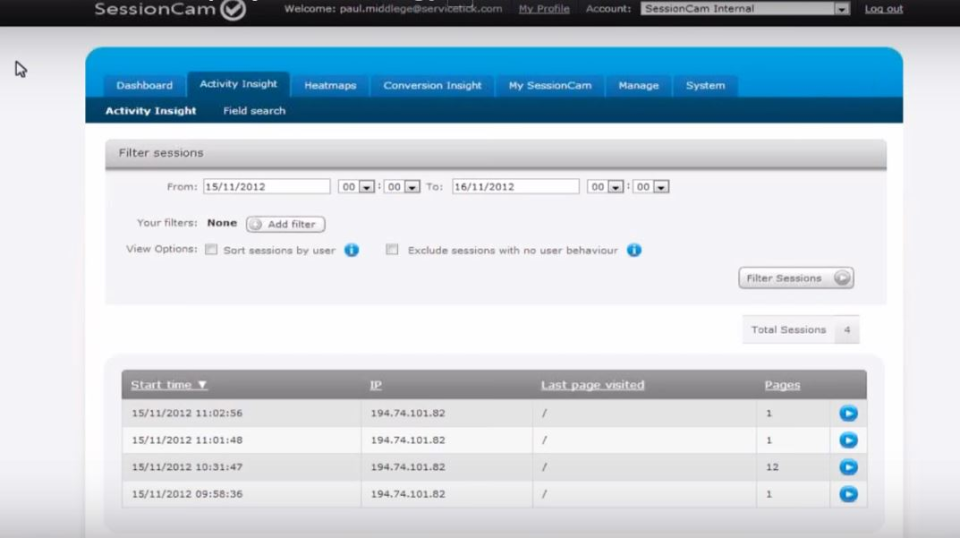Screen dimensions: 960x538
Task: Sort table by Last page visited
Action: point(593,385)
